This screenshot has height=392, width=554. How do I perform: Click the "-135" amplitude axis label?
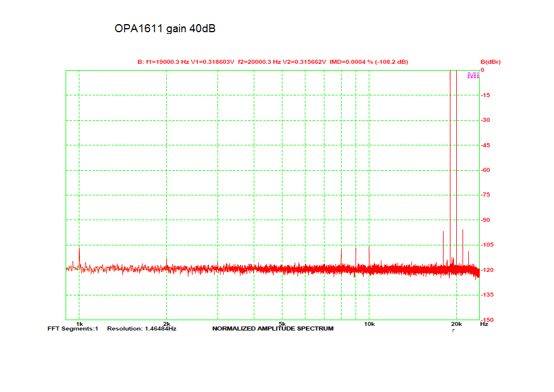[487, 294]
